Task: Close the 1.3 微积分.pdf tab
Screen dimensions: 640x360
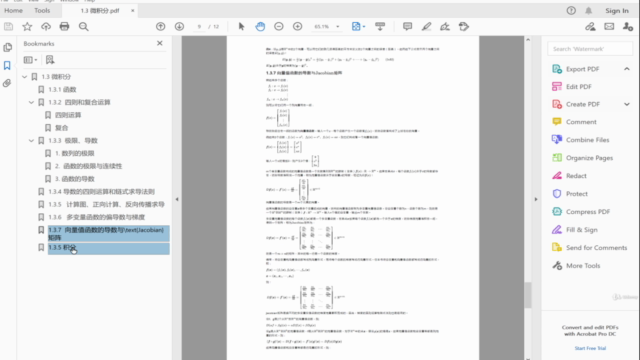Action: (x=133, y=11)
